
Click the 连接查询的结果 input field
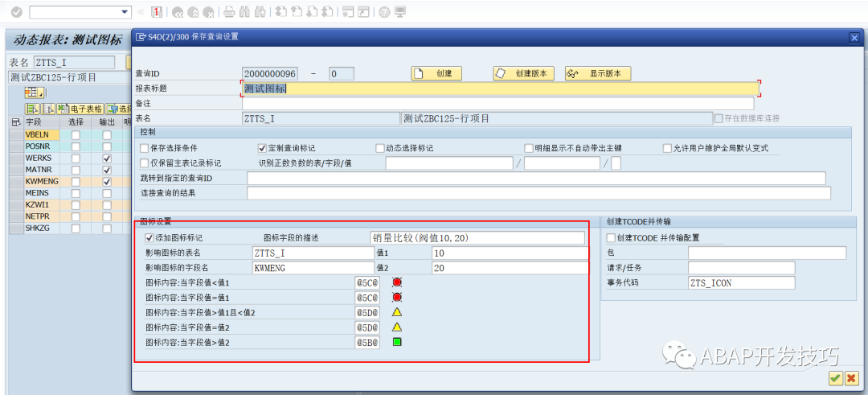[539, 193]
